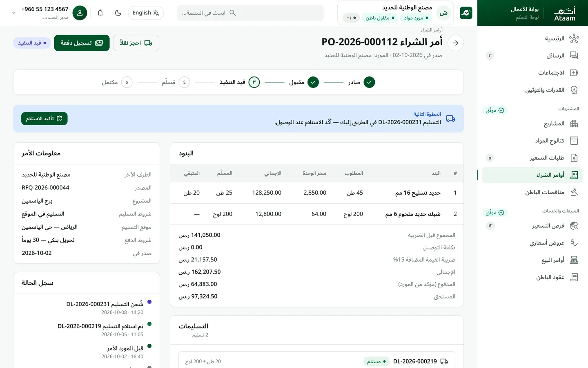Click احجز نقلاً book transport button
This screenshot has width=588, height=368.
[136, 43]
